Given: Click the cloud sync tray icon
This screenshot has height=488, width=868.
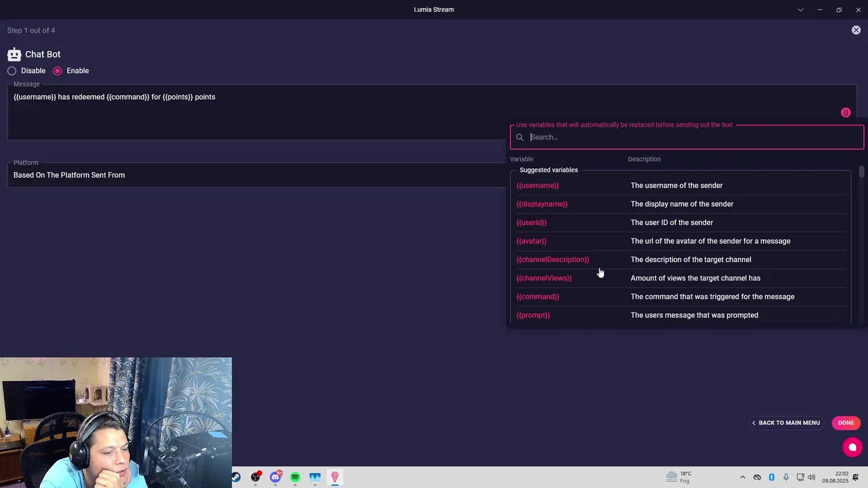Looking at the screenshot, I should [x=757, y=477].
